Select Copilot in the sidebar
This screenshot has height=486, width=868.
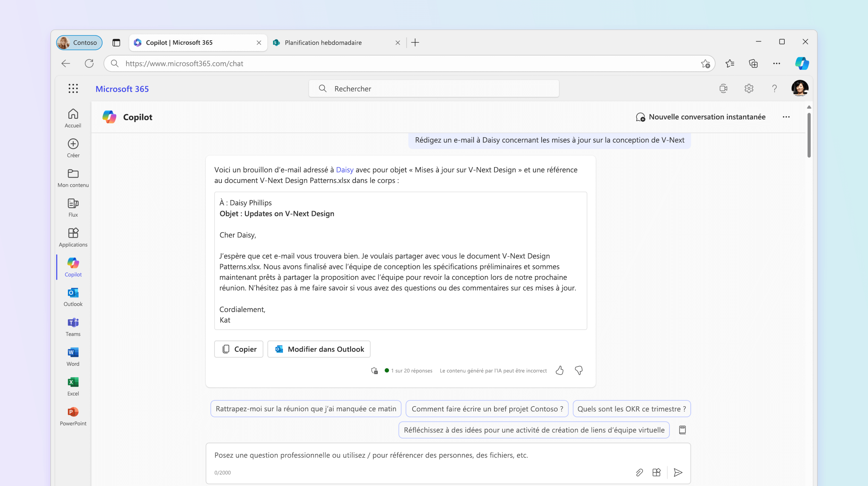[x=73, y=267]
